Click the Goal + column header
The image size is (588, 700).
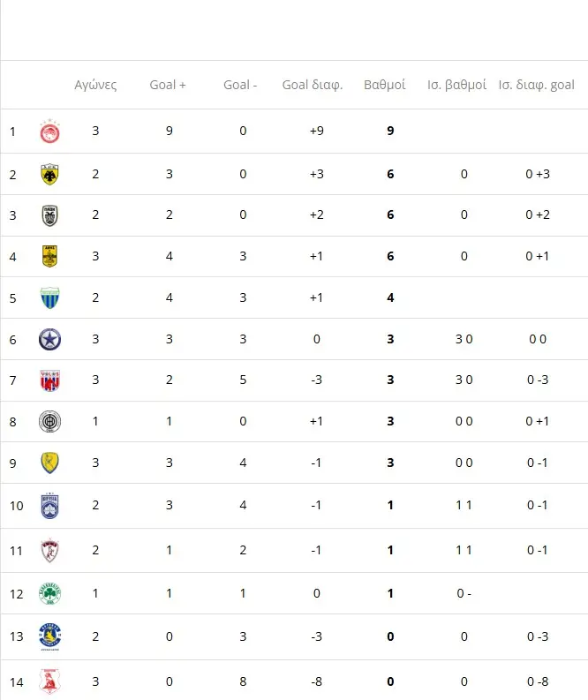point(168,85)
